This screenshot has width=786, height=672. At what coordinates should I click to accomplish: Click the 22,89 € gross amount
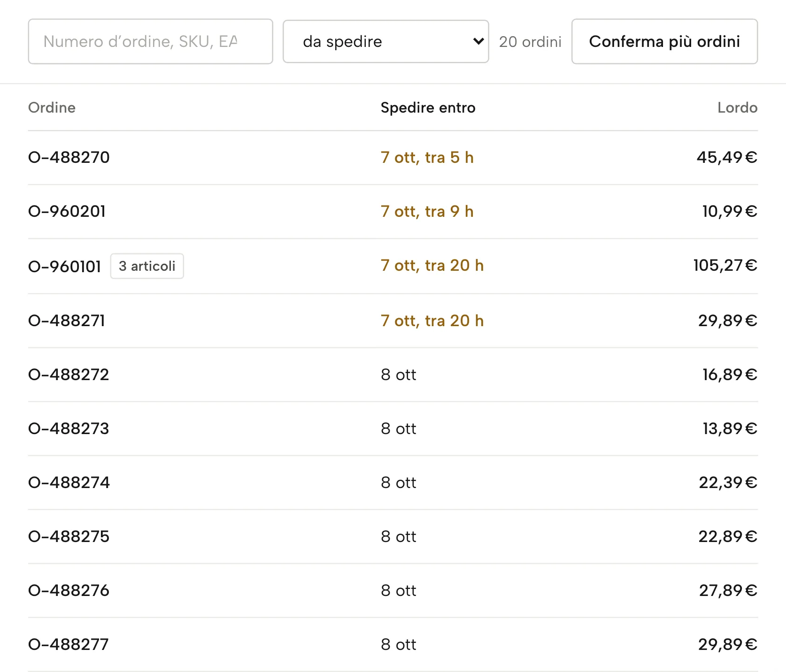[x=728, y=536]
